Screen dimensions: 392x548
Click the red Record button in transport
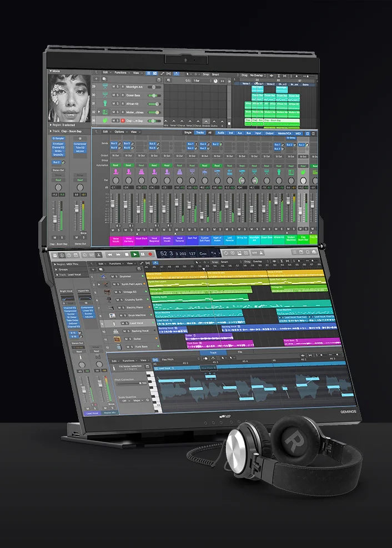149,254
